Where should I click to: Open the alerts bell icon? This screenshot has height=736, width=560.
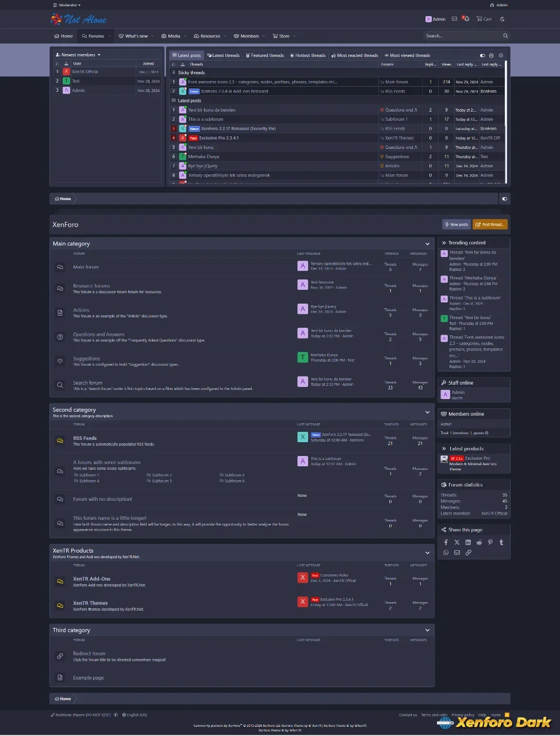pos(466,19)
